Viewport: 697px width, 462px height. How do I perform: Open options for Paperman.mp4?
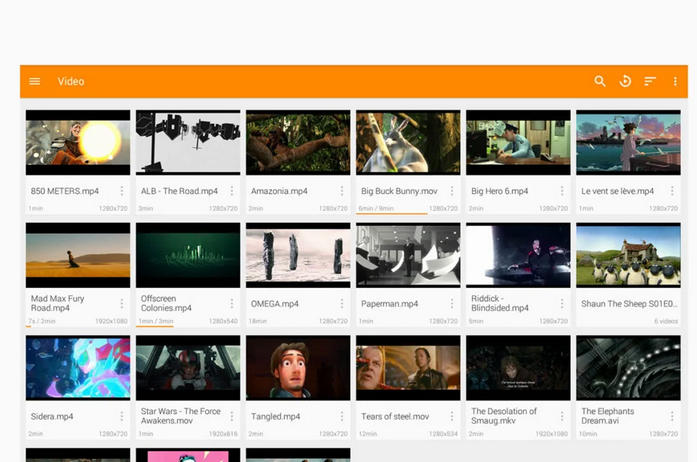coord(452,303)
